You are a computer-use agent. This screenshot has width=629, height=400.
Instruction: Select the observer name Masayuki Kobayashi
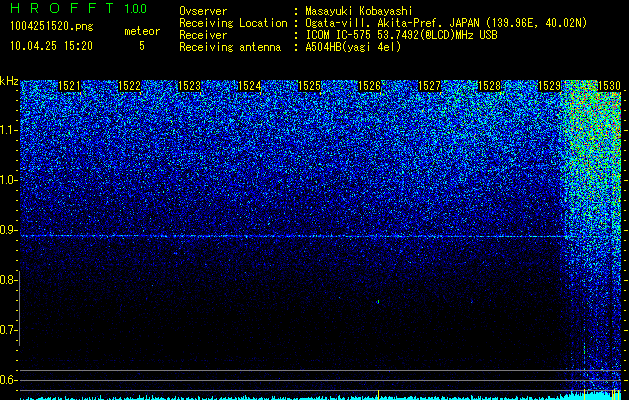[359, 12]
